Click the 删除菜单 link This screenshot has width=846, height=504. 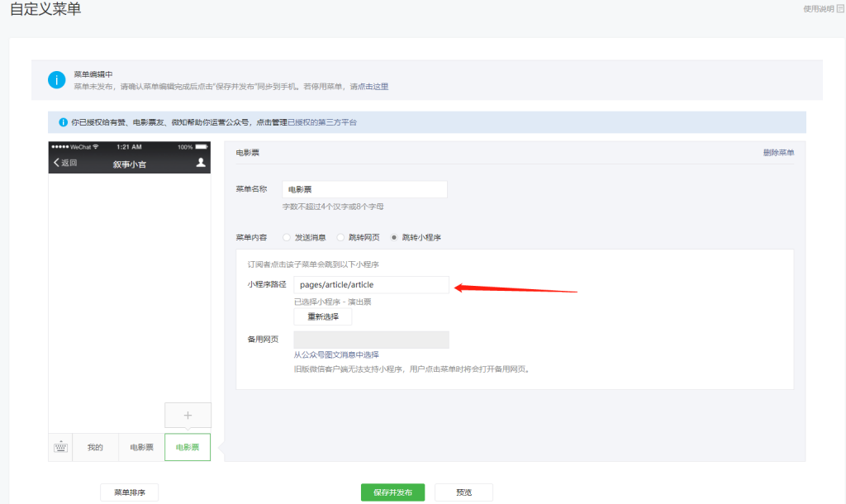coord(780,152)
